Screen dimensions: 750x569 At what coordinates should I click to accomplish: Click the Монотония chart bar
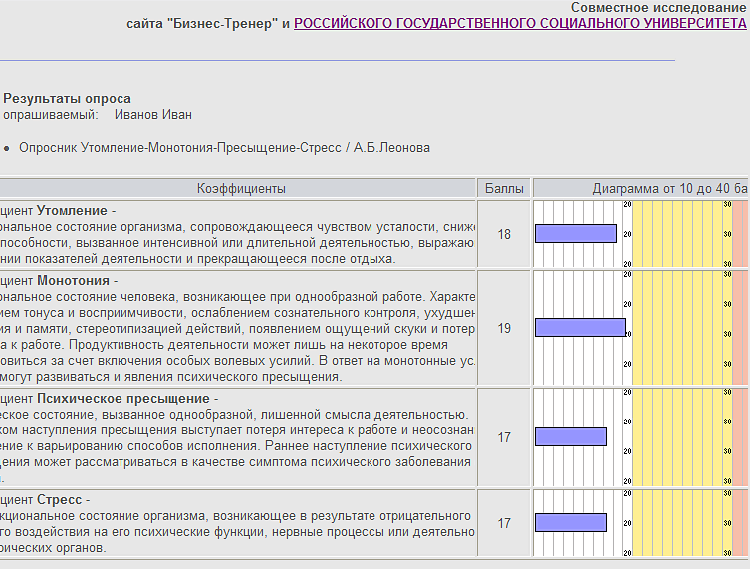click(x=580, y=328)
